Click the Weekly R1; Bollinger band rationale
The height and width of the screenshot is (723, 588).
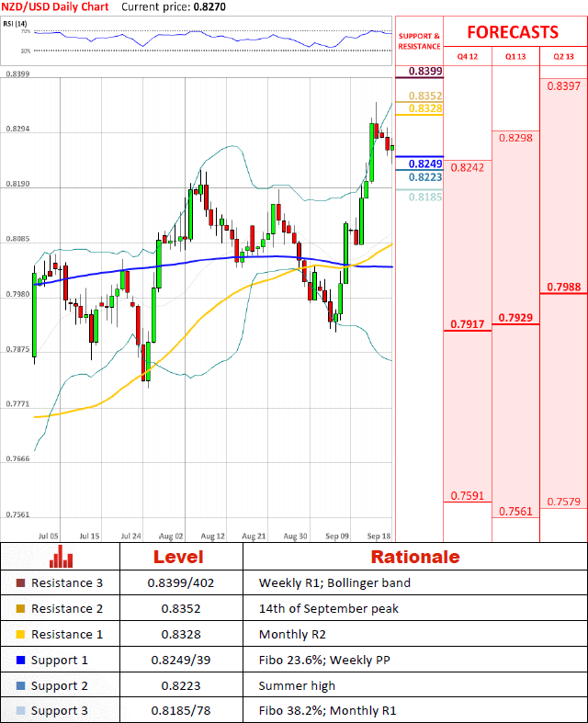334,582
